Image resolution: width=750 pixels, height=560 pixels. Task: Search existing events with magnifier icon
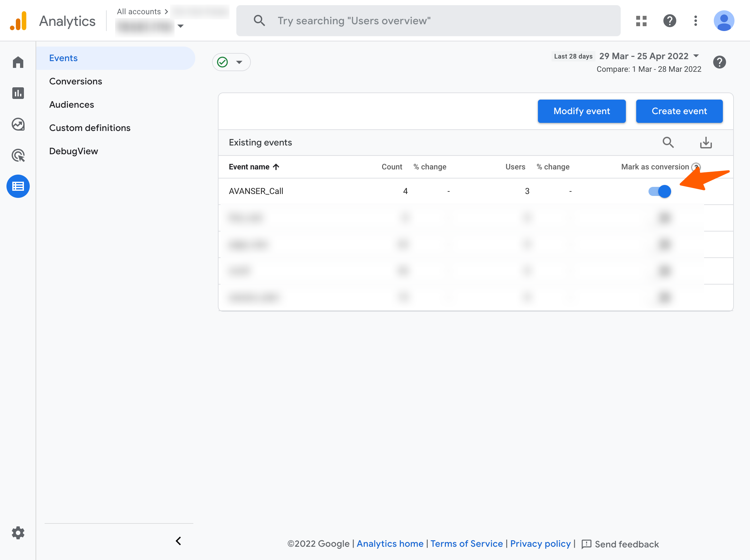tap(668, 142)
